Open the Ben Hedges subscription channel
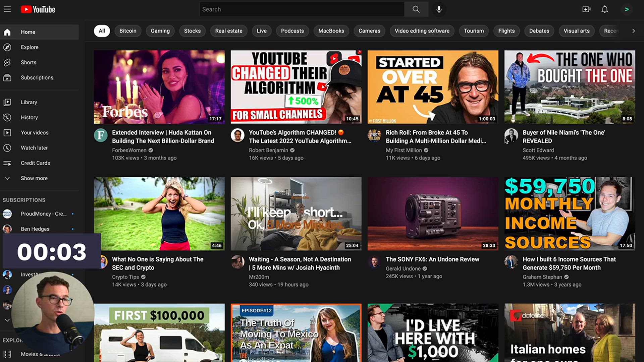This screenshot has width=644, height=362. pyautogui.click(x=40, y=229)
